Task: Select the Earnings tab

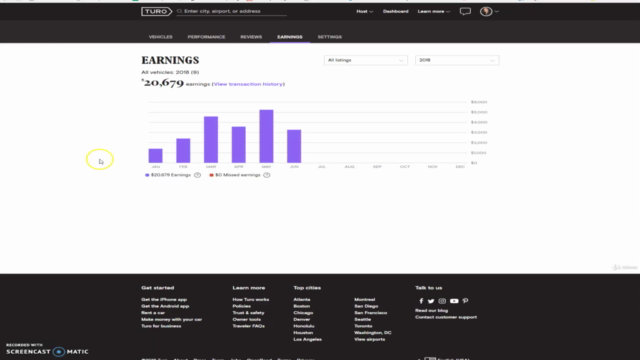Action: [290, 37]
